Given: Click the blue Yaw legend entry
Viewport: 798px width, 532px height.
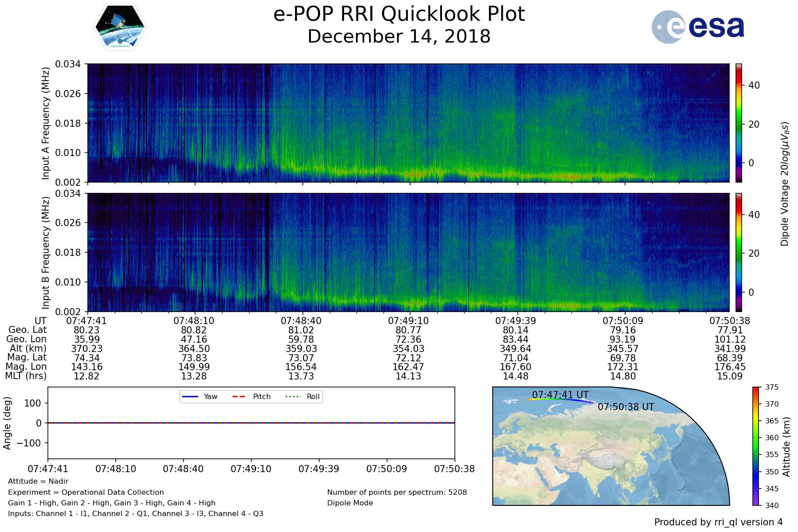Looking at the screenshot, I should coord(199,396).
